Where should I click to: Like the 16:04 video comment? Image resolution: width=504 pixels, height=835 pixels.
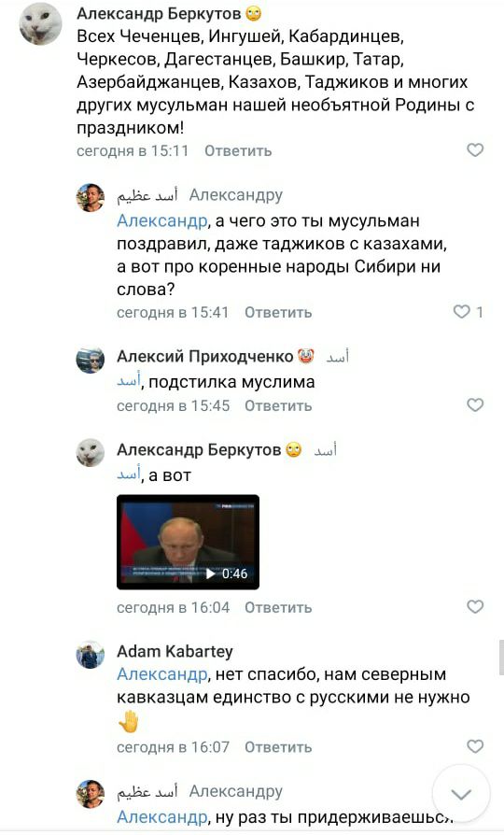click(x=475, y=606)
